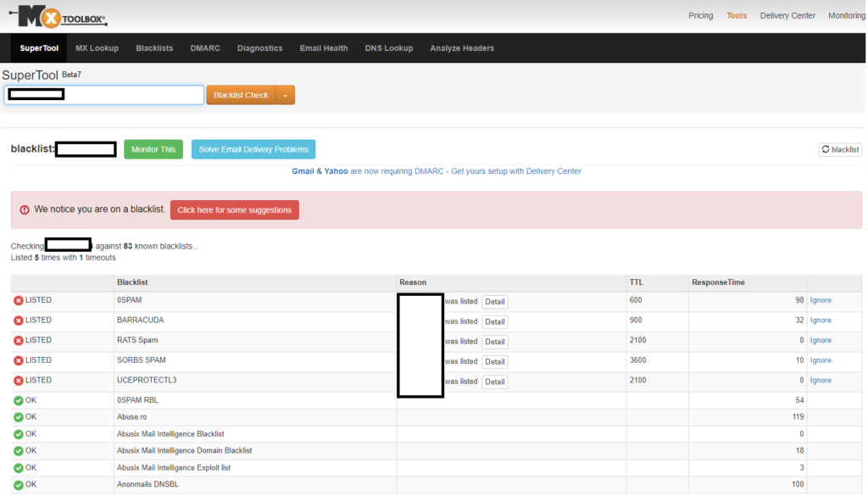Click the 'UCEPROTECTL3' blacklist name
Screen dimensions: 868x496
(147, 381)
